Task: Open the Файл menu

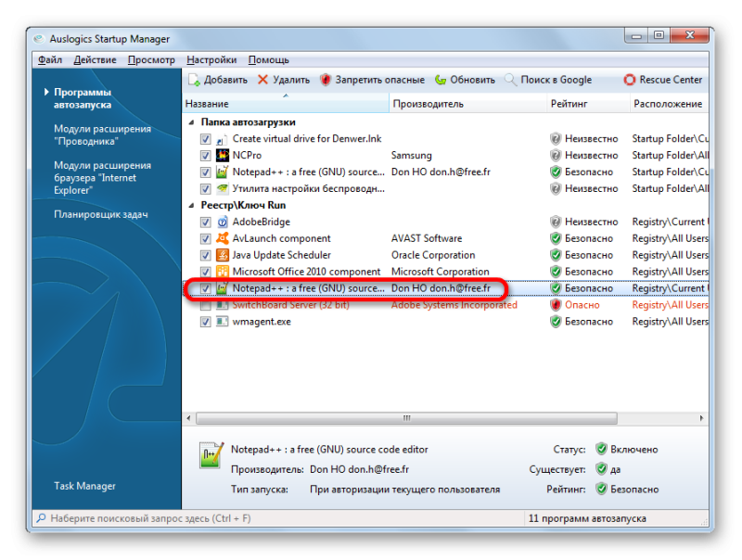Action: point(50,60)
